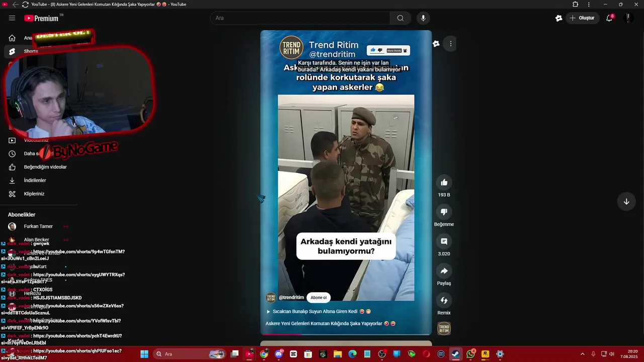Expand the system tray hidden icons chevron

pos(583,354)
